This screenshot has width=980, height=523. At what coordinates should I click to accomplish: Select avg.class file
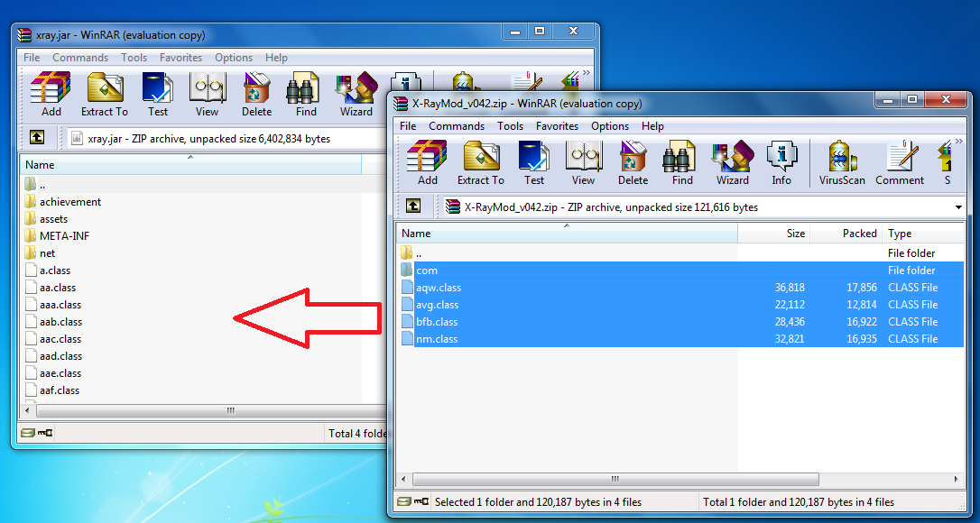click(x=680, y=304)
